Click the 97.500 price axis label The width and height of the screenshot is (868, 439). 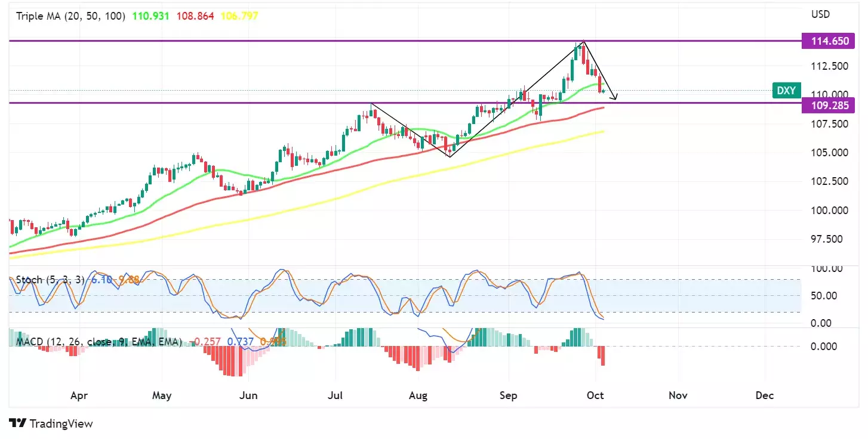pos(828,239)
